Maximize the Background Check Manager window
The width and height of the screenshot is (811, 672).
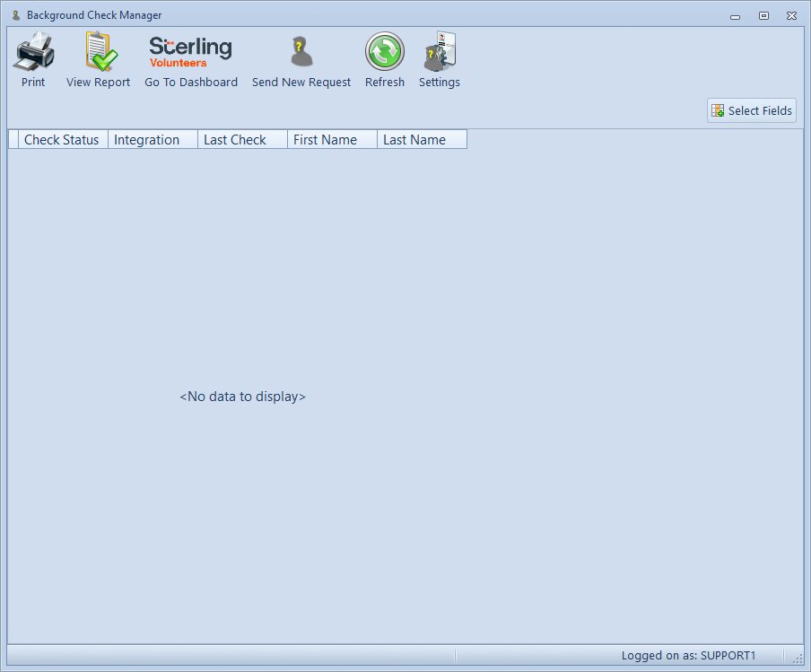[763, 15]
